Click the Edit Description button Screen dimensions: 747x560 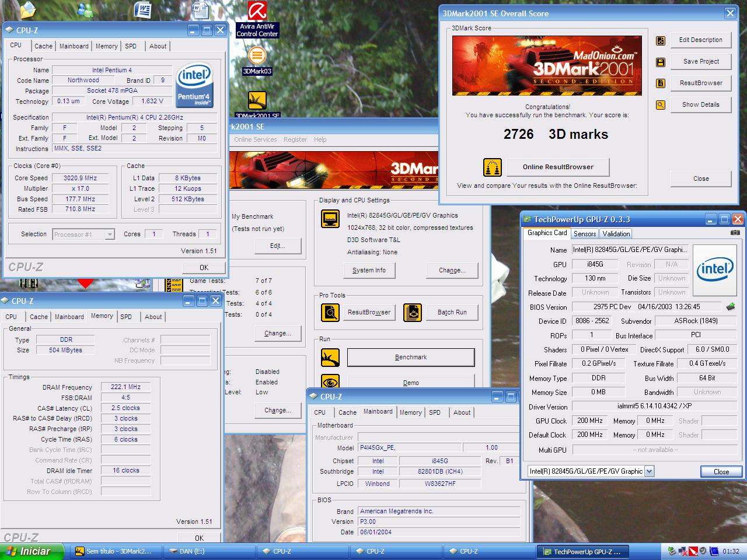[701, 40]
